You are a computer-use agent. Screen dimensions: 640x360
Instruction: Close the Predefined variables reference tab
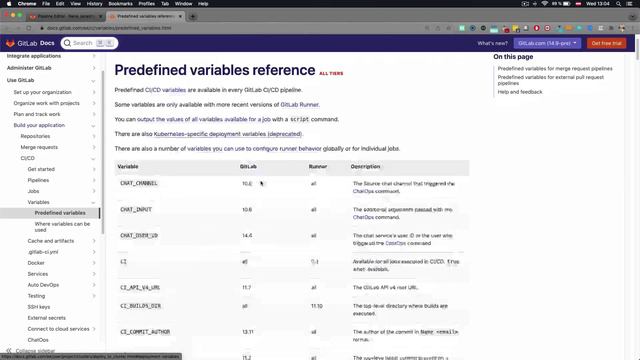(x=180, y=16)
